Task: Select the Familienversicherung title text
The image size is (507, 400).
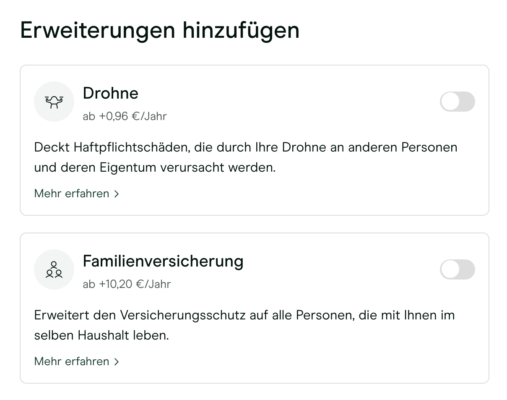Action: pos(163,261)
